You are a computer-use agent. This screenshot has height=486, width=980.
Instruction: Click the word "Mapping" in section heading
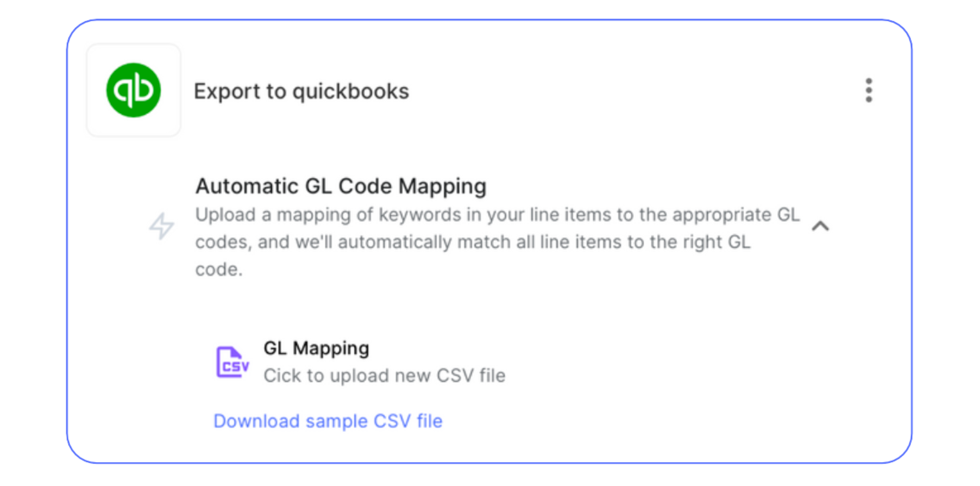tap(442, 186)
